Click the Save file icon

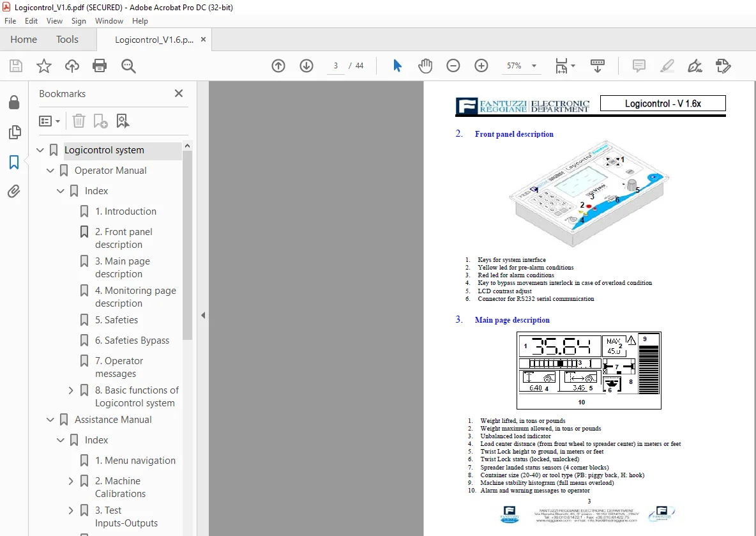pos(16,66)
